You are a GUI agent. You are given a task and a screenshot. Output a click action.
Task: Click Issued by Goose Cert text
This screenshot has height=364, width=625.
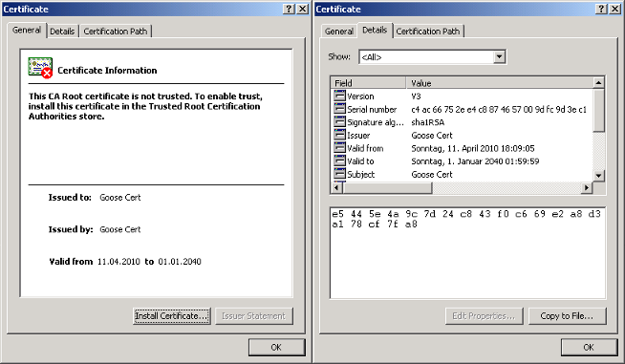[120, 229]
